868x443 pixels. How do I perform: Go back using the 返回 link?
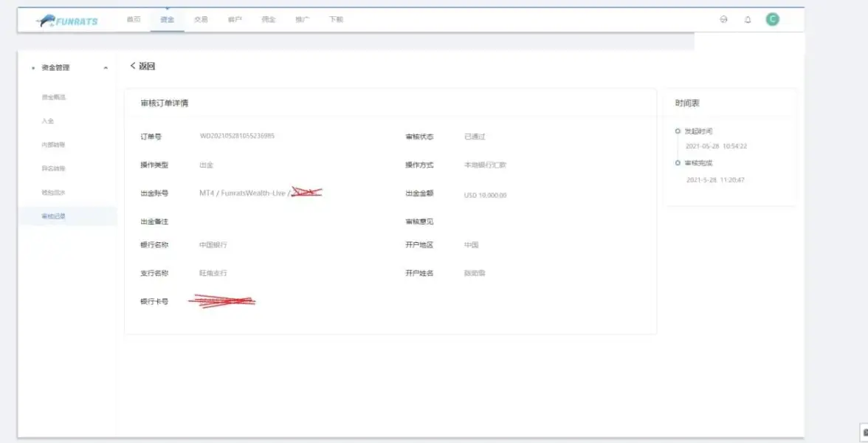pyautogui.click(x=142, y=66)
